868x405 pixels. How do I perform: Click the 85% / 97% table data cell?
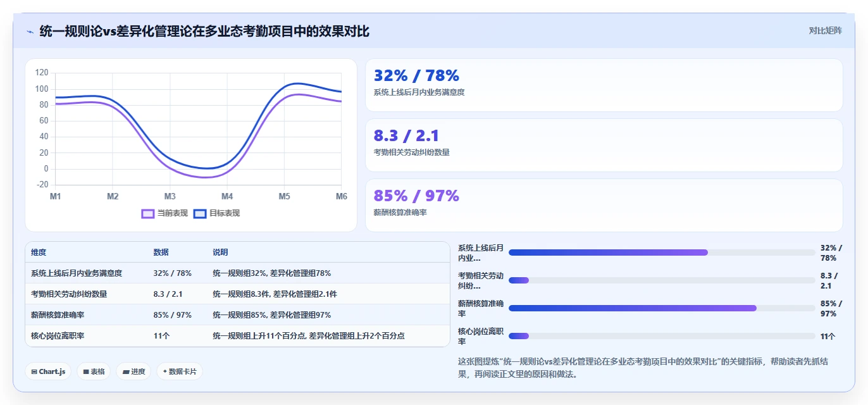click(x=173, y=315)
